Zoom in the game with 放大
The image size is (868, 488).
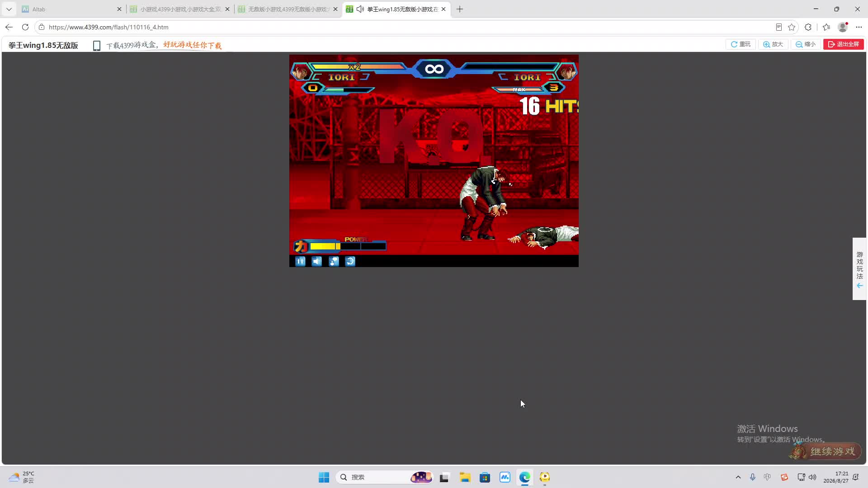[x=773, y=44]
